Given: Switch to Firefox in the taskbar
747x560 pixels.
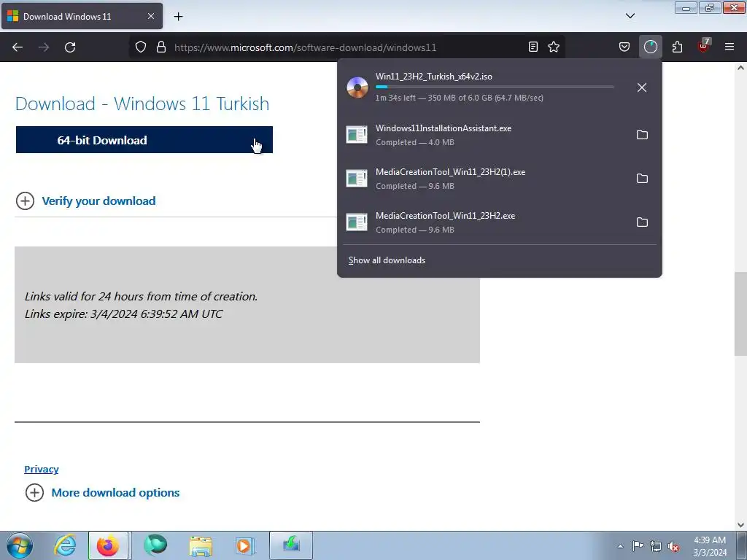Looking at the screenshot, I should coord(108,545).
